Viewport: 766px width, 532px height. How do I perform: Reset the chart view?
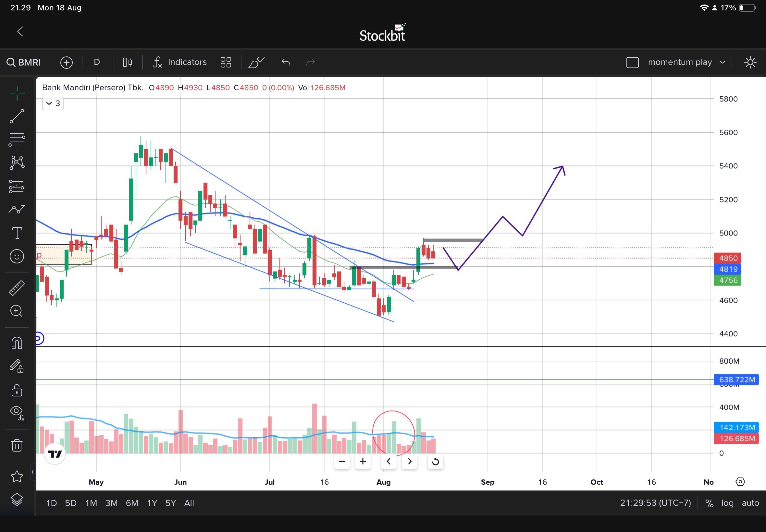[436, 461]
